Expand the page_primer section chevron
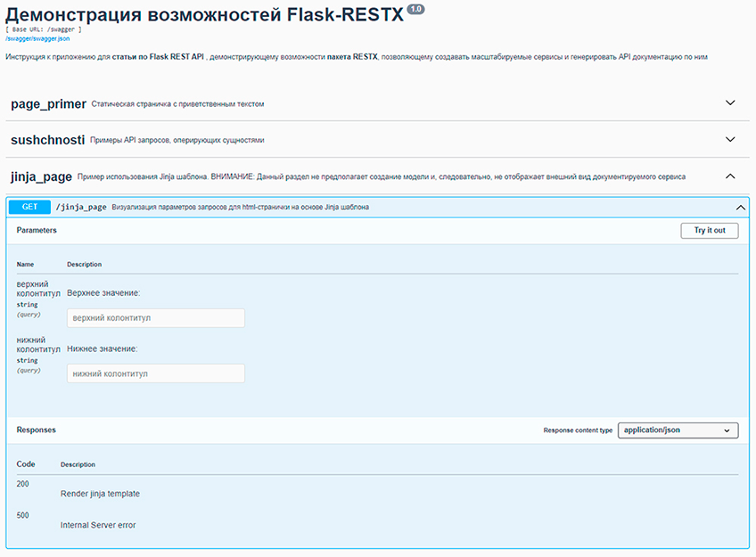This screenshot has width=756, height=557. pyautogui.click(x=730, y=102)
